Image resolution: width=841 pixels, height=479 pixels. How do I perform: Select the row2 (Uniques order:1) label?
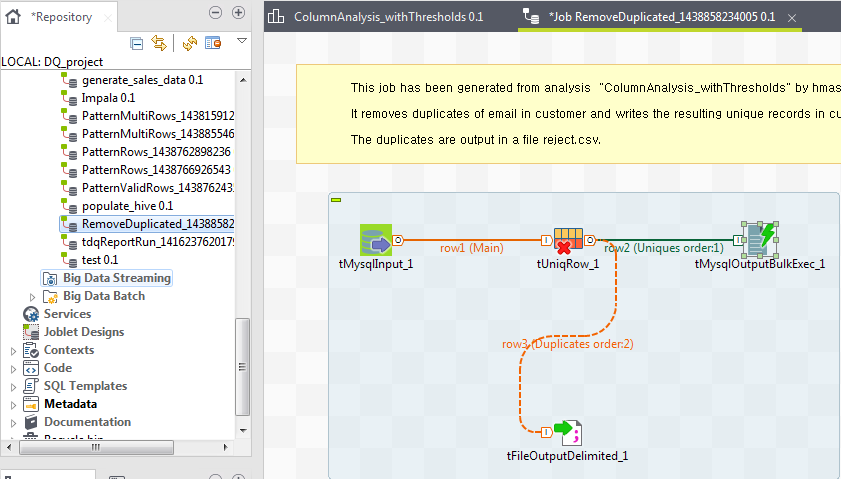click(x=663, y=248)
